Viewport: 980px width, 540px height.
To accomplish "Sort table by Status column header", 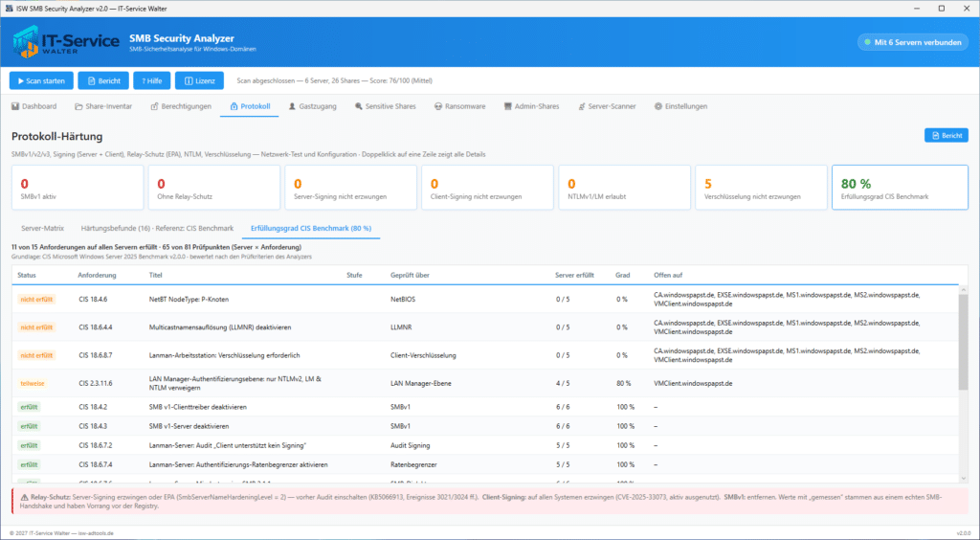I will 27,275.
